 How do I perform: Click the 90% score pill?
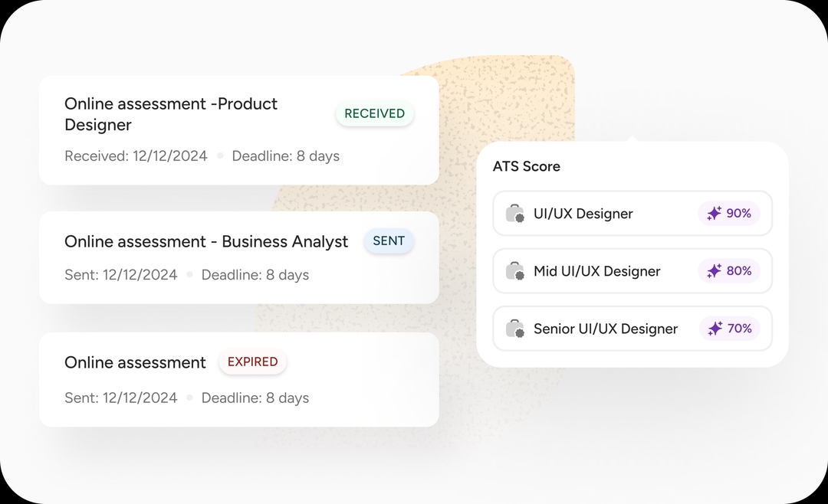pyautogui.click(x=729, y=214)
